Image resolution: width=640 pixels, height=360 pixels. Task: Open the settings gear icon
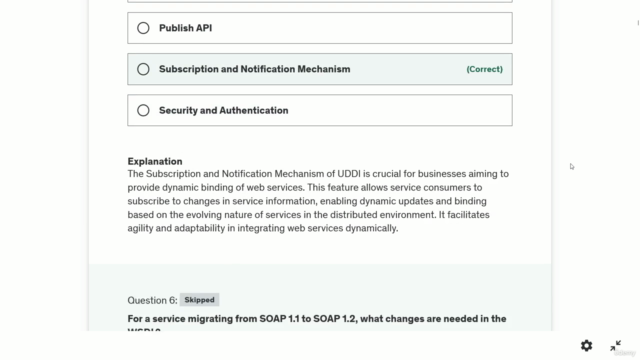click(587, 346)
